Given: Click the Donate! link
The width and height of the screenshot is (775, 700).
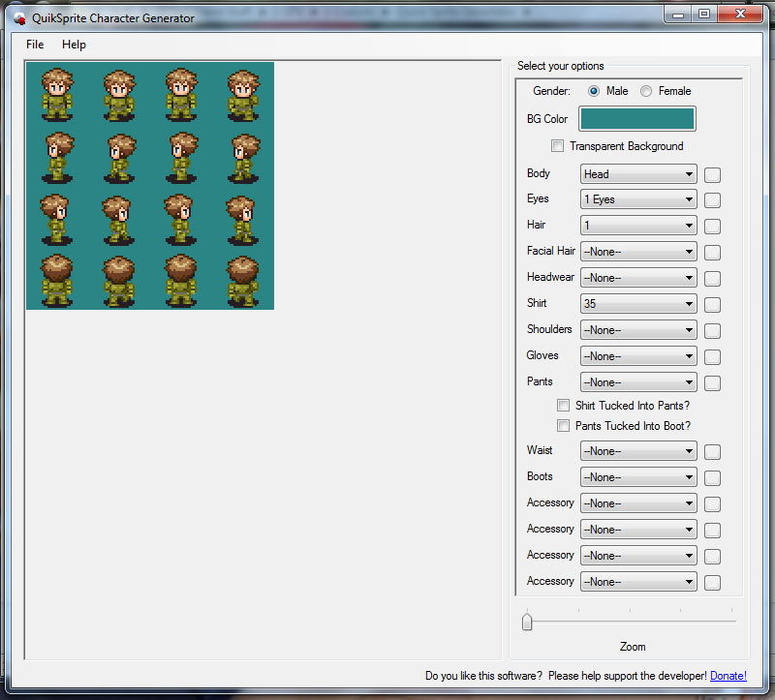Looking at the screenshot, I should 728,676.
